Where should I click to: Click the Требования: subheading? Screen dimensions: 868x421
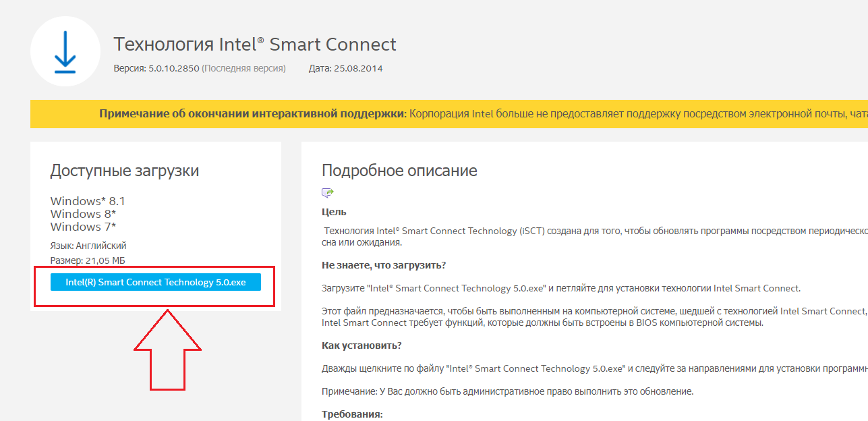point(352,414)
